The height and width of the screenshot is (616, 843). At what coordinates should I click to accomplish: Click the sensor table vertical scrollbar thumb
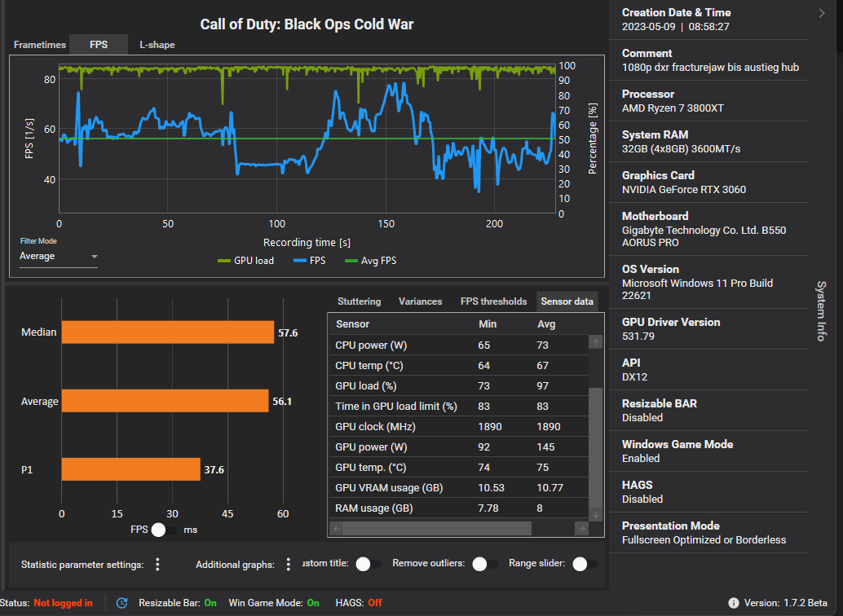596,447
